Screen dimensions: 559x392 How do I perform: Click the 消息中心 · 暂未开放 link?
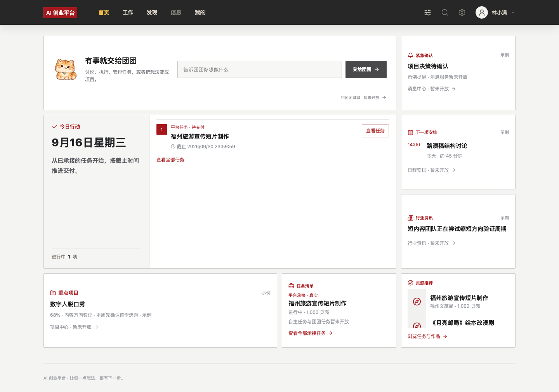(x=432, y=89)
